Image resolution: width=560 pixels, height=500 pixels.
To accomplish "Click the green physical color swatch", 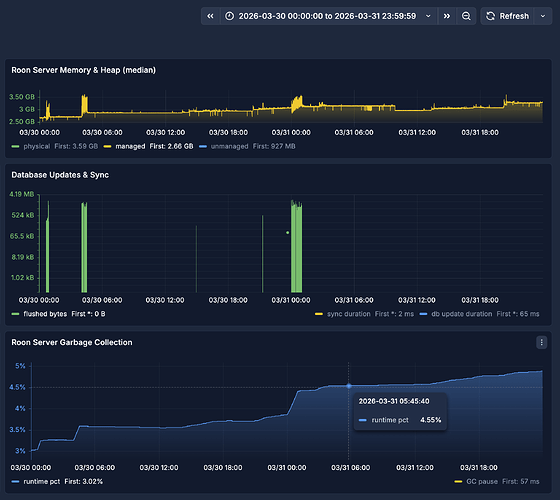I will (x=15, y=146).
